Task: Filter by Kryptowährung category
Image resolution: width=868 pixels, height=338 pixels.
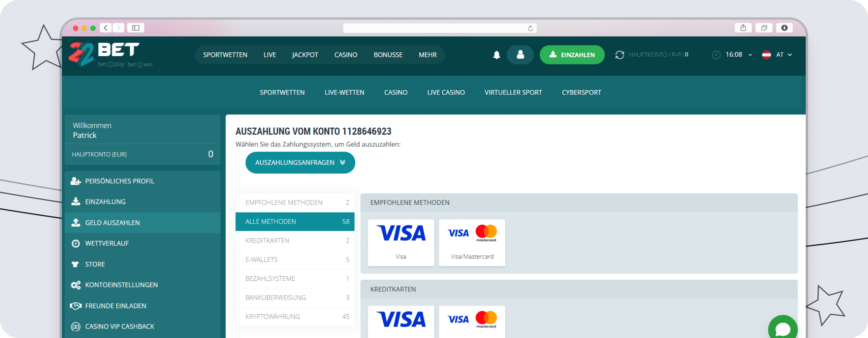Action: [295, 316]
